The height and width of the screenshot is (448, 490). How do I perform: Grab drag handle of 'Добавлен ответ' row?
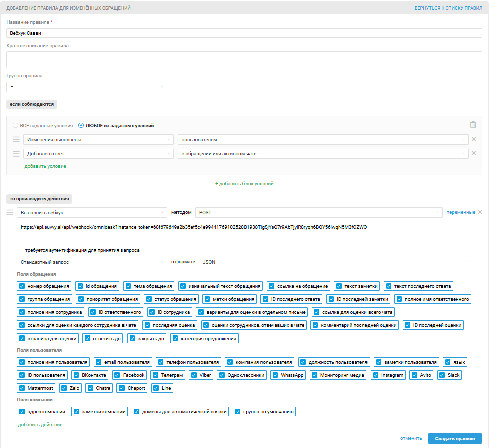click(16, 154)
